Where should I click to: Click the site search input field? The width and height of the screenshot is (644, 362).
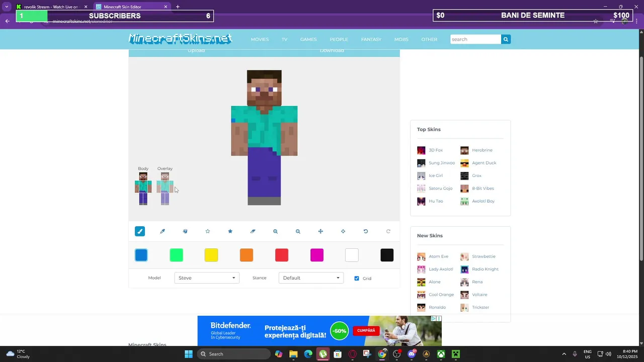[x=475, y=39]
